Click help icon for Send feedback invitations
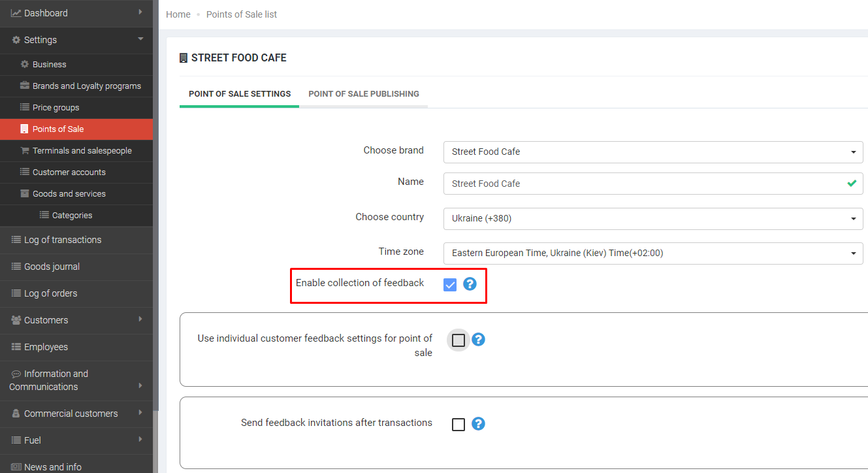Viewport: 868px width, 473px height. click(x=478, y=424)
